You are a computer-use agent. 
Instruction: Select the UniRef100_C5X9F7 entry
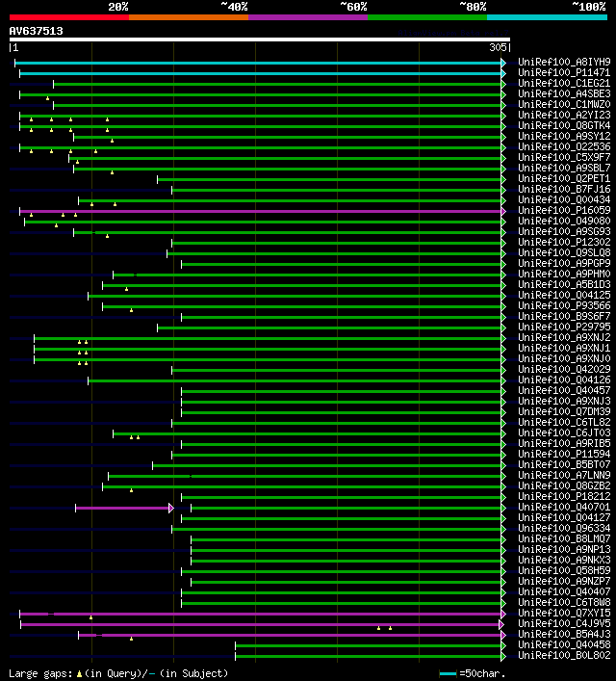tap(564, 157)
